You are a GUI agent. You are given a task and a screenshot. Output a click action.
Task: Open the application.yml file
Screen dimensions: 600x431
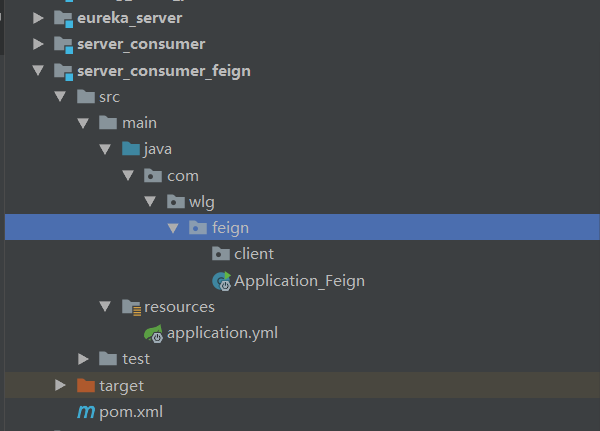click(x=222, y=333)
